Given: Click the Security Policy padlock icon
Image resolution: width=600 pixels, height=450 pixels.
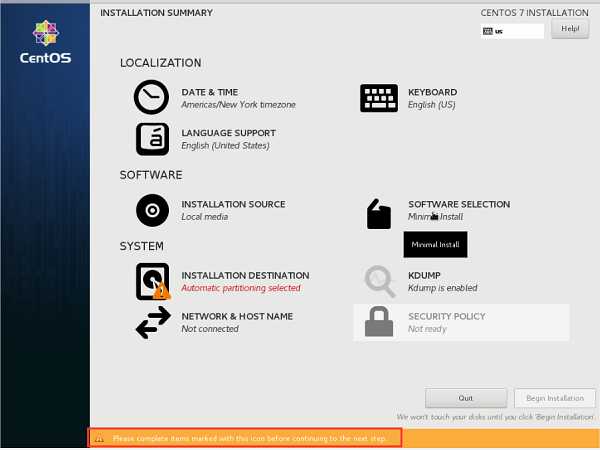Looking at the screenshot, I should [379, 321].
